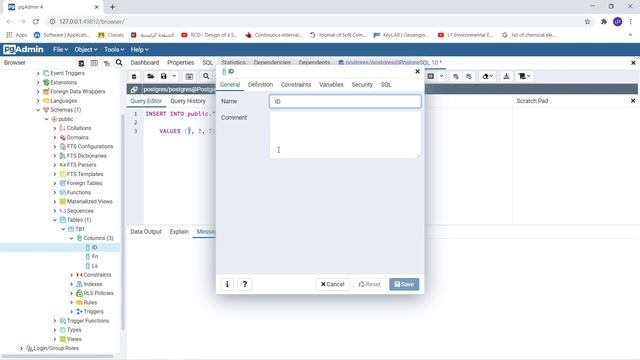Switch to the Query History tab
Viewport: 640px width, 360px height.
pos(188,101)
